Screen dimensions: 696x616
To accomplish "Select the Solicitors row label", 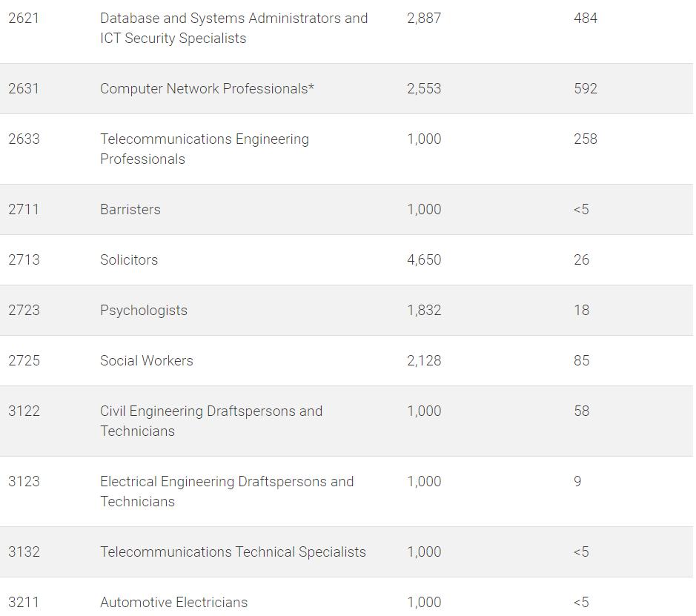I will [129, 259].
